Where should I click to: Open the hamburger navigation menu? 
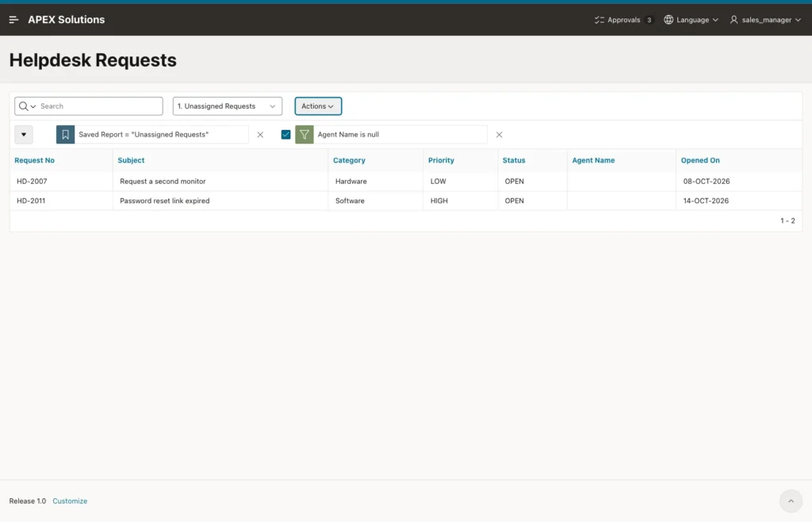pos(14,20)
